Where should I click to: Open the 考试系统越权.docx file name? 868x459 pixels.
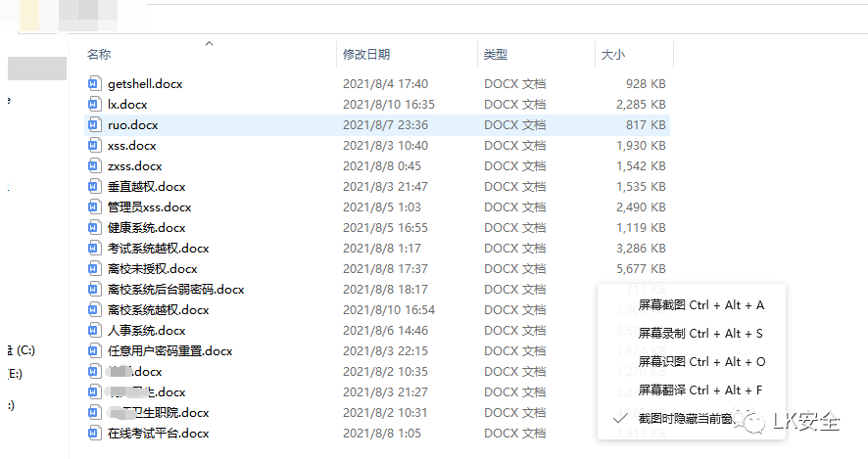(158, 249)
